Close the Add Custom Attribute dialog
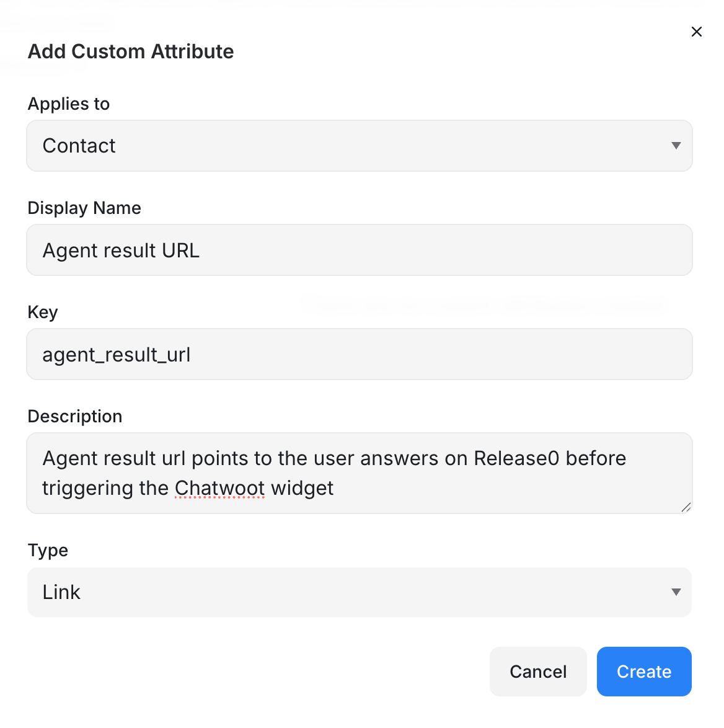This screenshot has height=728, width=724. click(696, 32)
